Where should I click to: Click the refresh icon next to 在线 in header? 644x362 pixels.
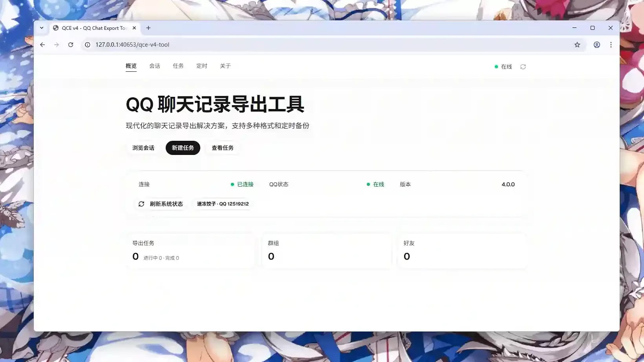pyautogui.click(x=523, y=67)
